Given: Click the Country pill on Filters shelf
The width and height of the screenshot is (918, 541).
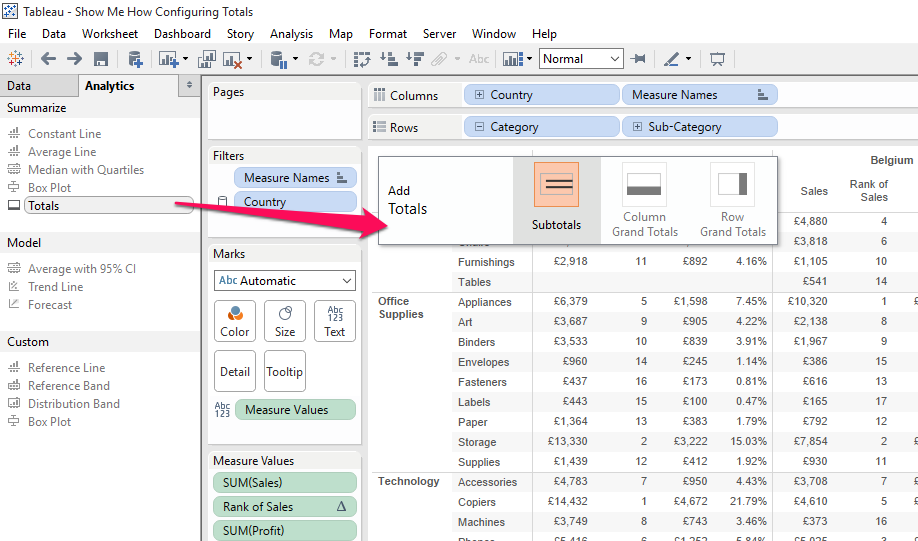Looking at the screenshot, I should coord(295,202).
